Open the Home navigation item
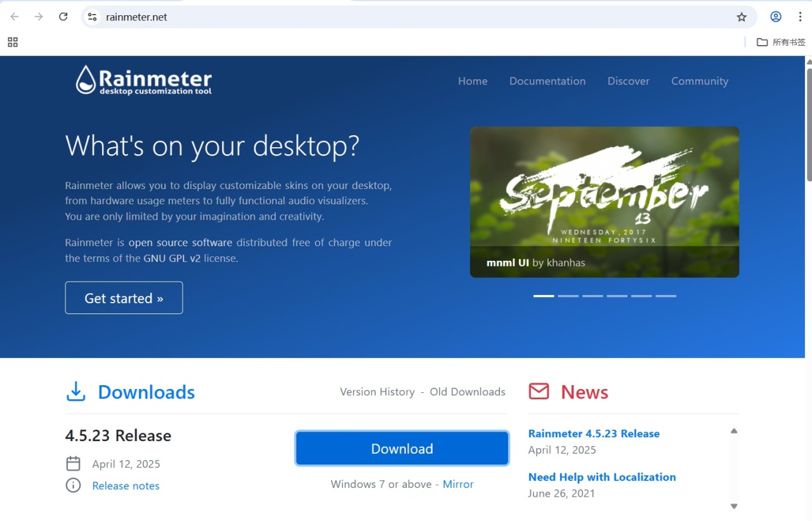Image resolution: width=812 pixels, height=521 pixels. 473,81
